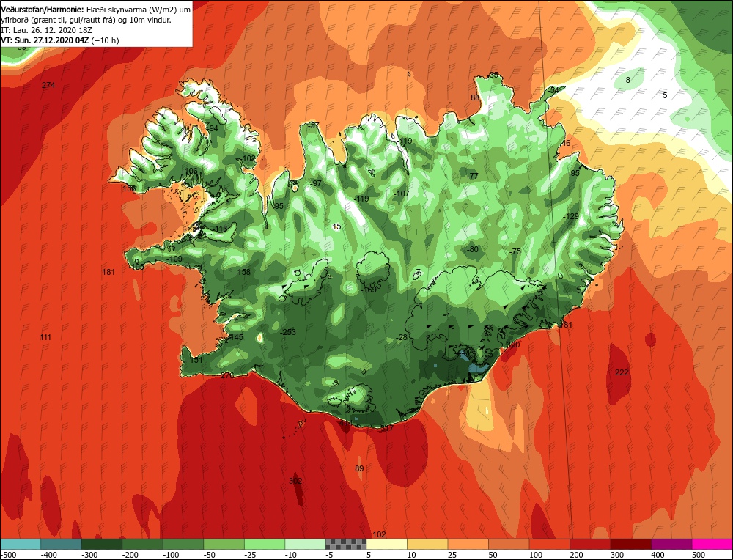Click the value -129 in east Iceland
The height and width of the screenshot is (560, 733).
570,216
